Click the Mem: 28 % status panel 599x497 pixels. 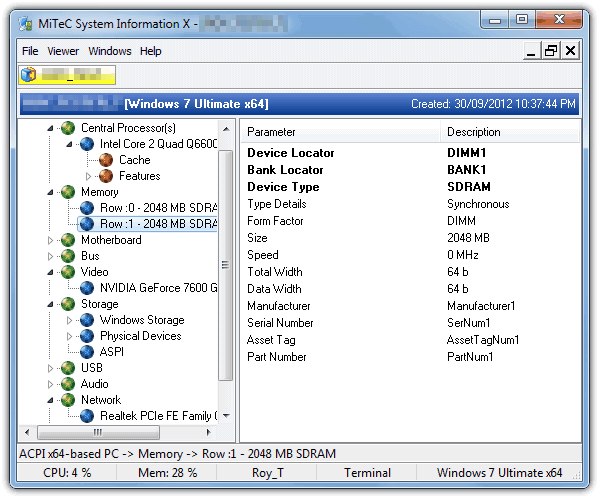(x=167, y=473)
